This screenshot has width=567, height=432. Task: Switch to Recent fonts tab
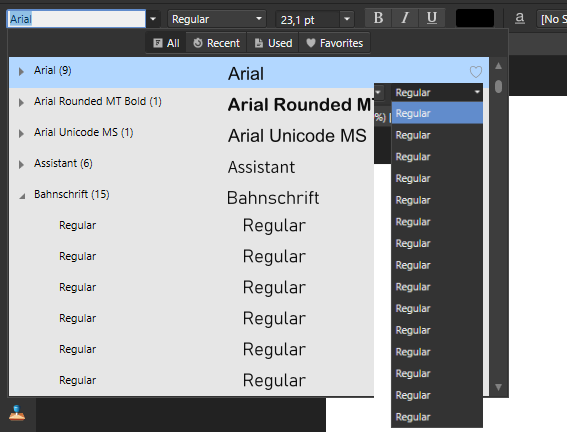click(x=216, y=43)
